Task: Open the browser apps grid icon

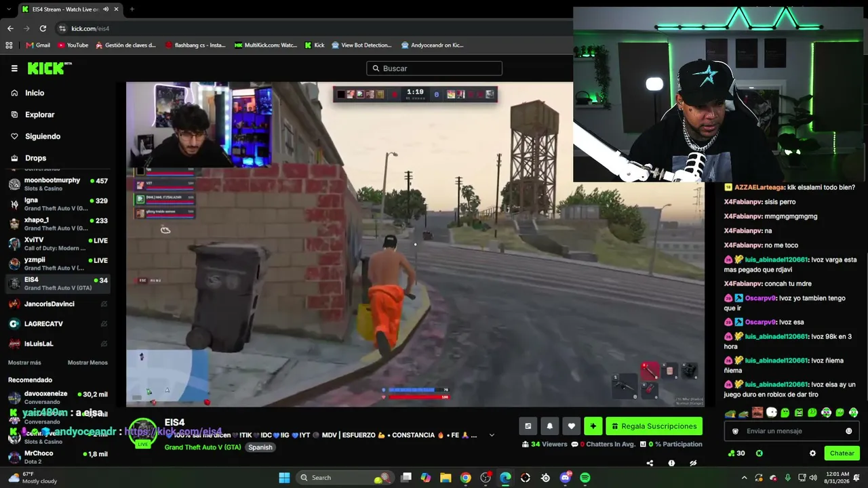Action: (9, 45)
